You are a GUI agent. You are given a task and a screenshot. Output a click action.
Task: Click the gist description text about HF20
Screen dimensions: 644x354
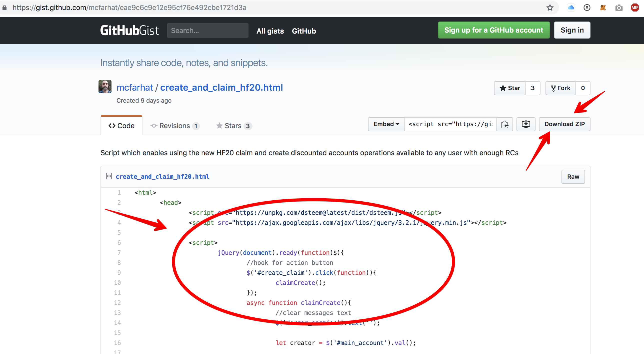[x=309, y=153]
